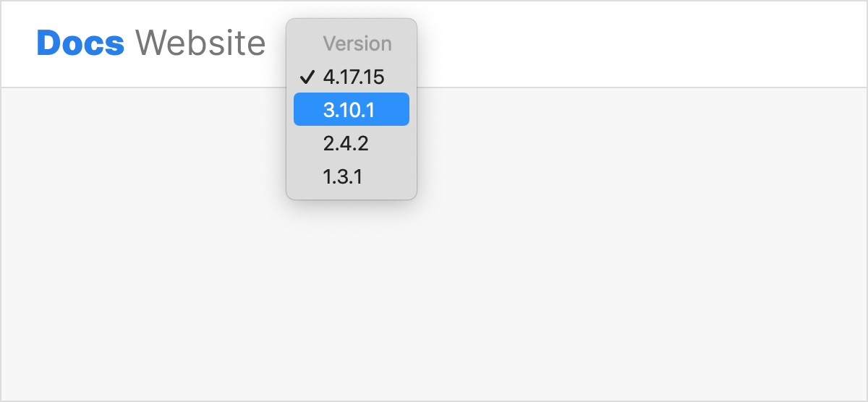Click the Version header label
This screenshot has width=868, height=402.
tap(357, 43)
